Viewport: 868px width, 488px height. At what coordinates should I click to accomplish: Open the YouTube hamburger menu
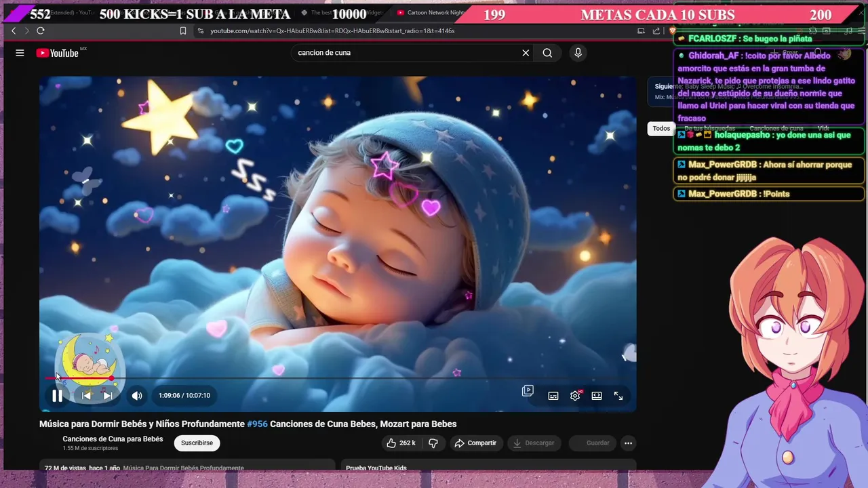[20, 53]
